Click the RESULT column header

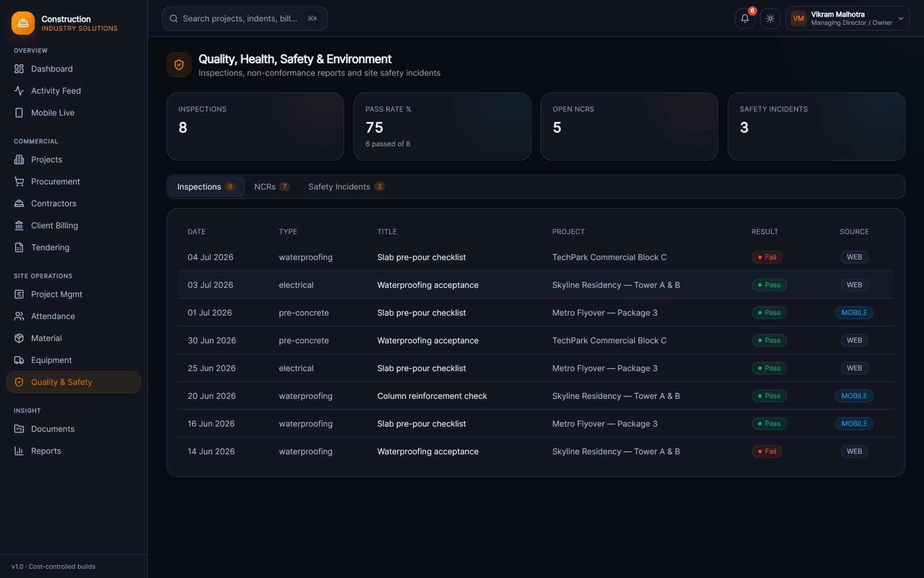tap(765, 232)
